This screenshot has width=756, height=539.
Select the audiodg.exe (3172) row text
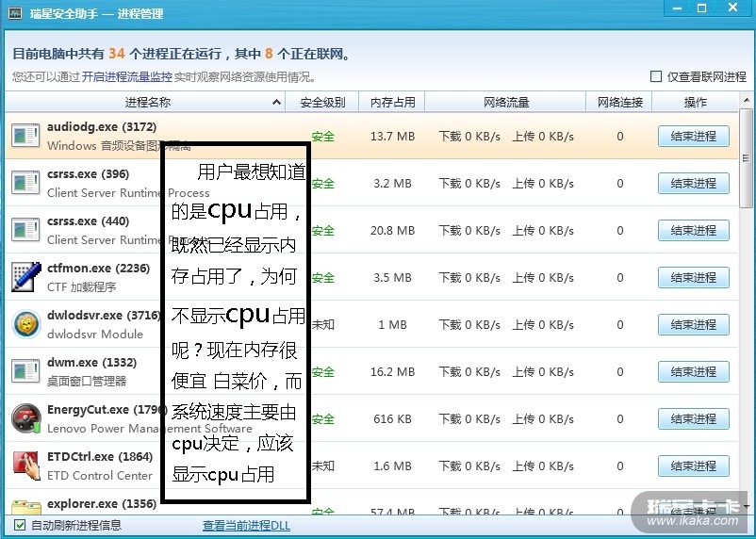pos(102,127)
